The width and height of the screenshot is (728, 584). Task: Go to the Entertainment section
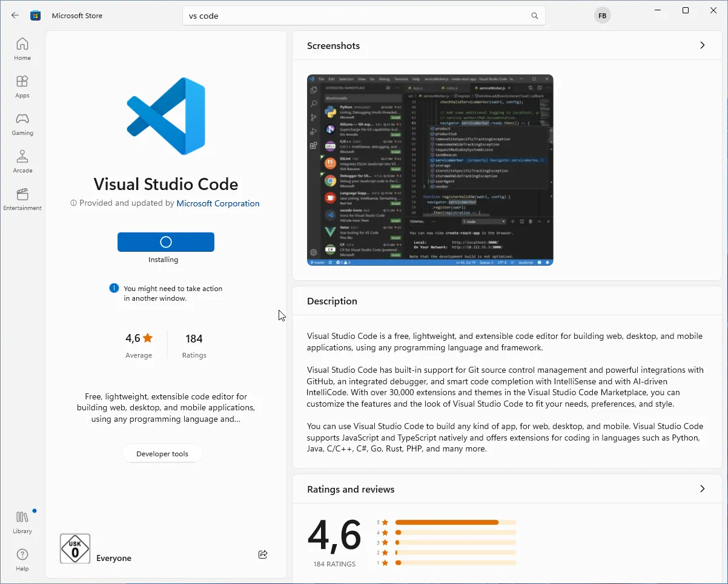[x=22, y=198]
